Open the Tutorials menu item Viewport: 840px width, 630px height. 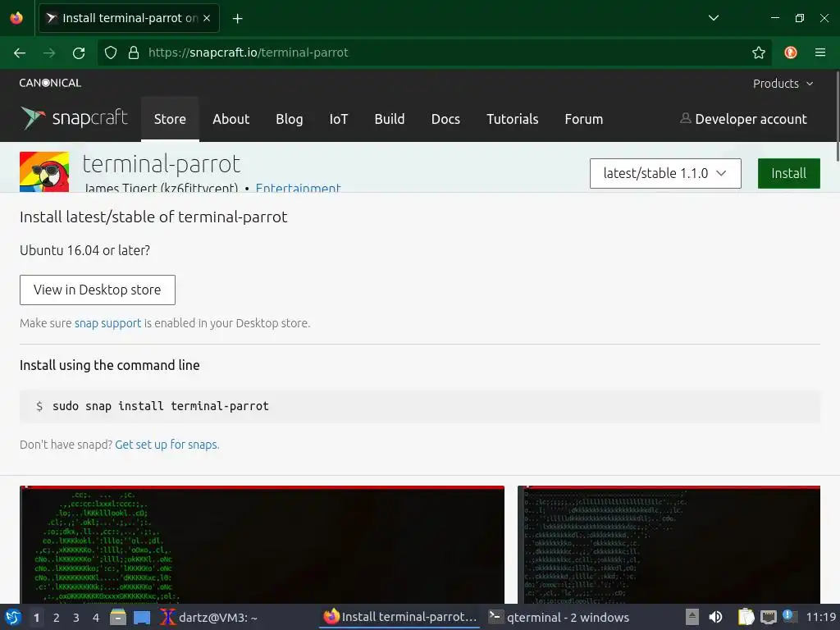coord(512,119)
